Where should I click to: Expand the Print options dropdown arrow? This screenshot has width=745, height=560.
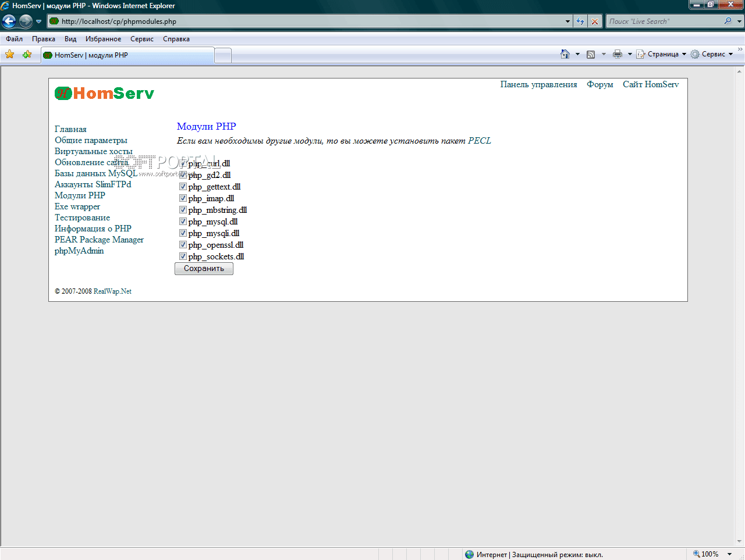[x=630, y=54]
